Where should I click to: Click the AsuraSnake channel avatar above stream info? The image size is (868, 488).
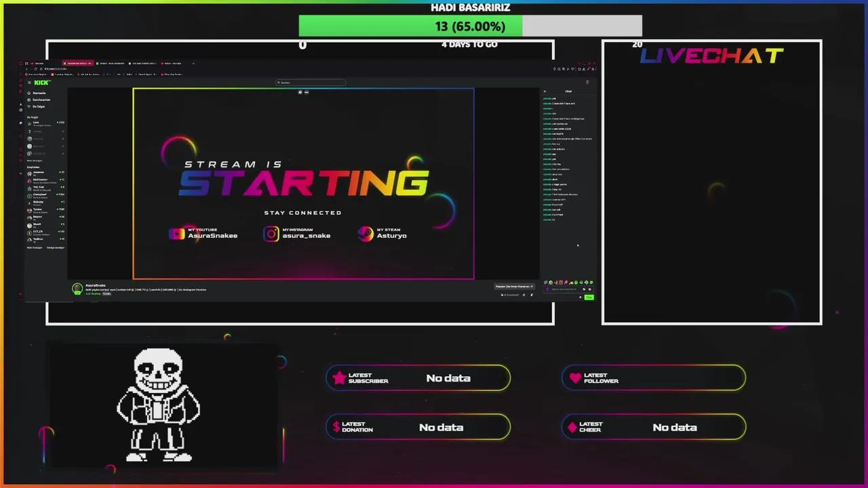coord(77,289)
